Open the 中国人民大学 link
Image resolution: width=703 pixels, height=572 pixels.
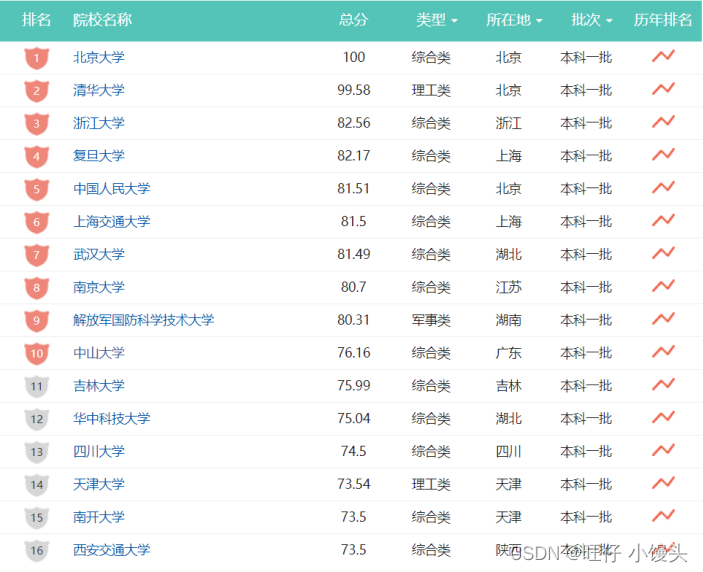click(112, 189)
